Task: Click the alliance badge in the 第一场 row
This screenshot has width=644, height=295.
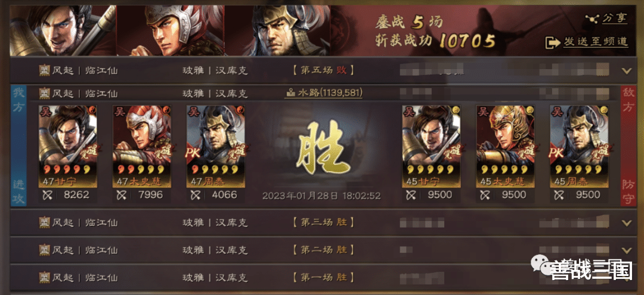Action: pos(44,277)
